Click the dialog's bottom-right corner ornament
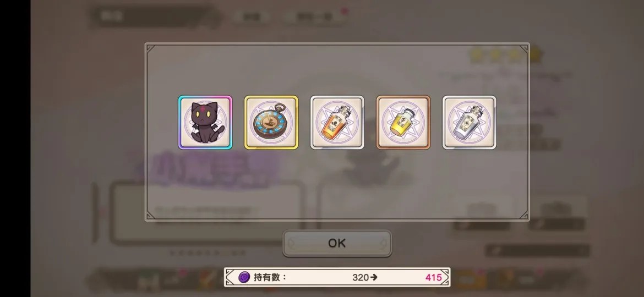Screen dimensions: 644x297 point(524,216)
